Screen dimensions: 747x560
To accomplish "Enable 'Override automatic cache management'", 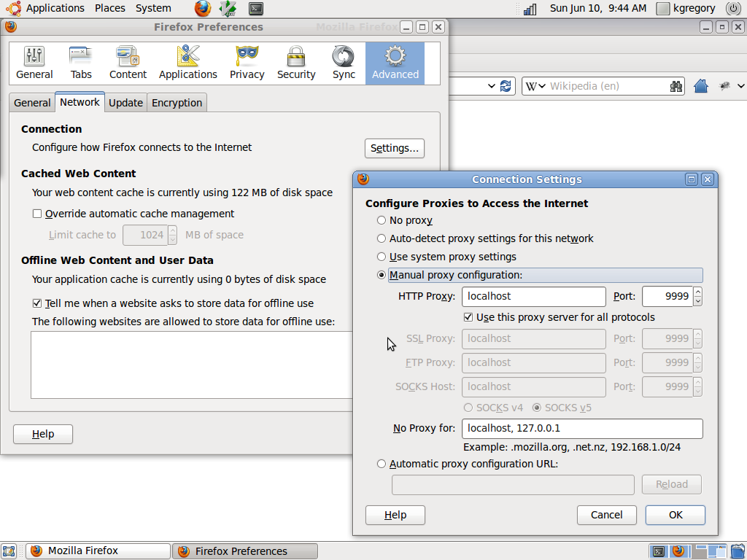I will [37, 214].
